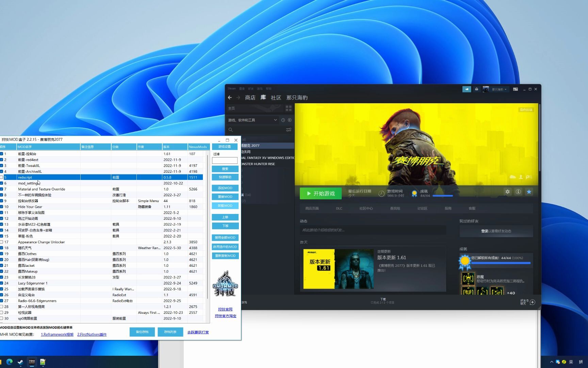Click the 过滤 filter input field
Screen dimensions: 588x368
pos(225,160)
